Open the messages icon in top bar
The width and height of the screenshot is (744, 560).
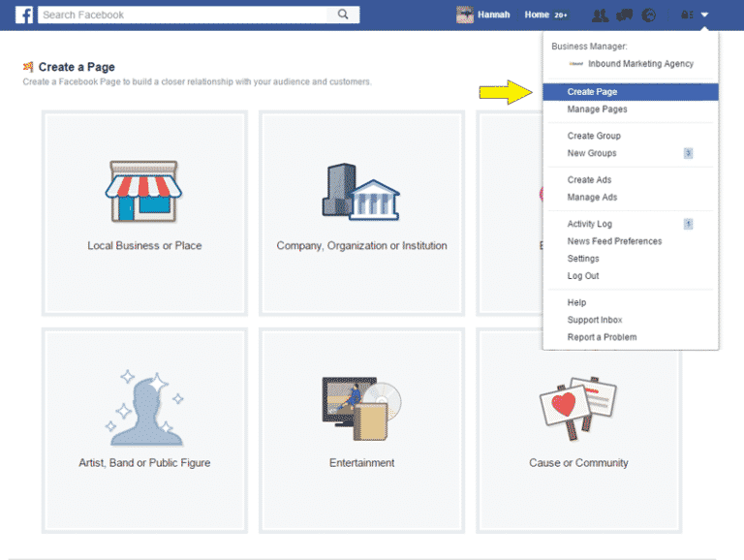pos(625,15)
